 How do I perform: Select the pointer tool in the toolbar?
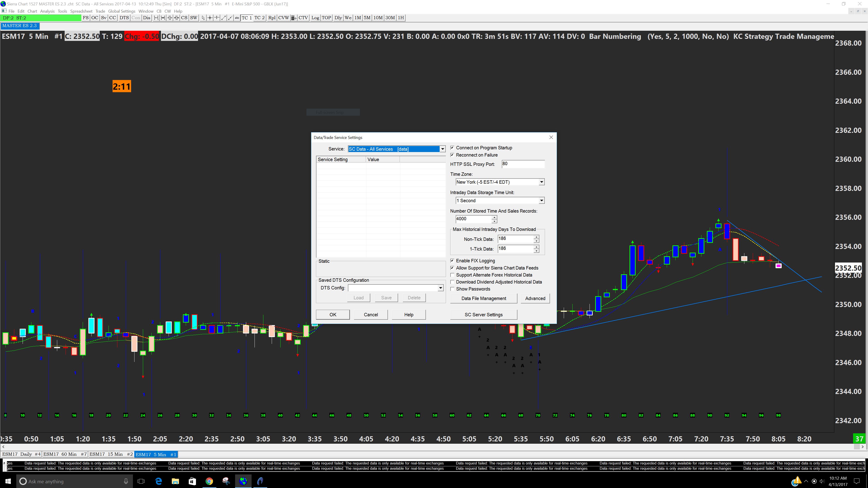[203, 18]
